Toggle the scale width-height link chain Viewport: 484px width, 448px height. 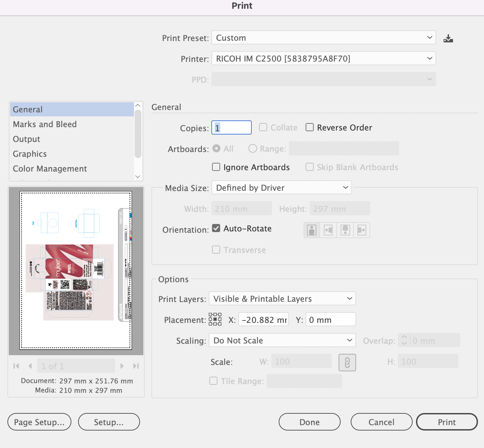347,363
